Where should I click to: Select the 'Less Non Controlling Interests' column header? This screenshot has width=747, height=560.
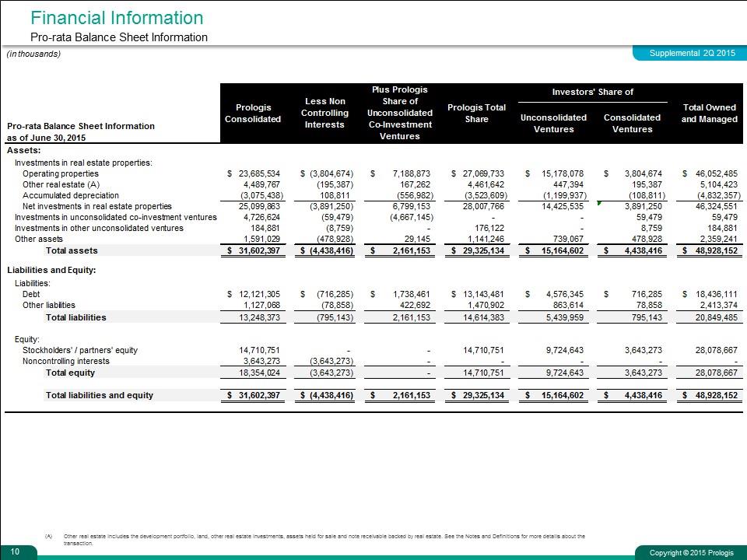click(325, 113)
